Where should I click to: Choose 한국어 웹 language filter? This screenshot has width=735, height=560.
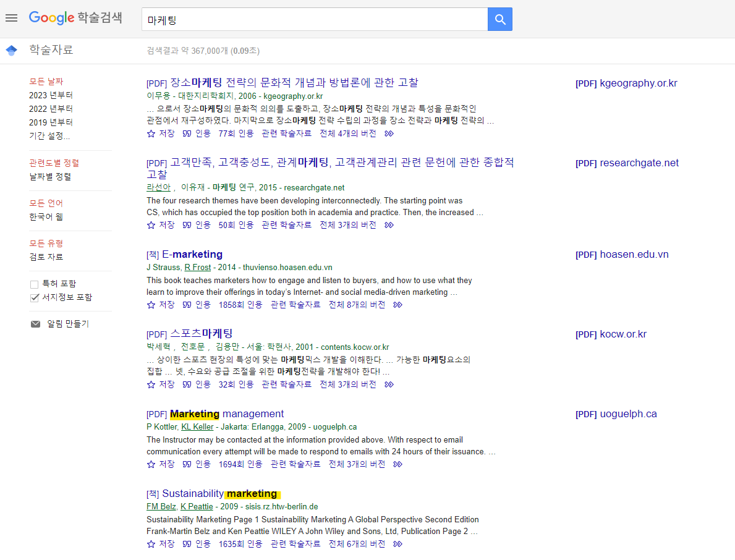click(x=46, y=217)
